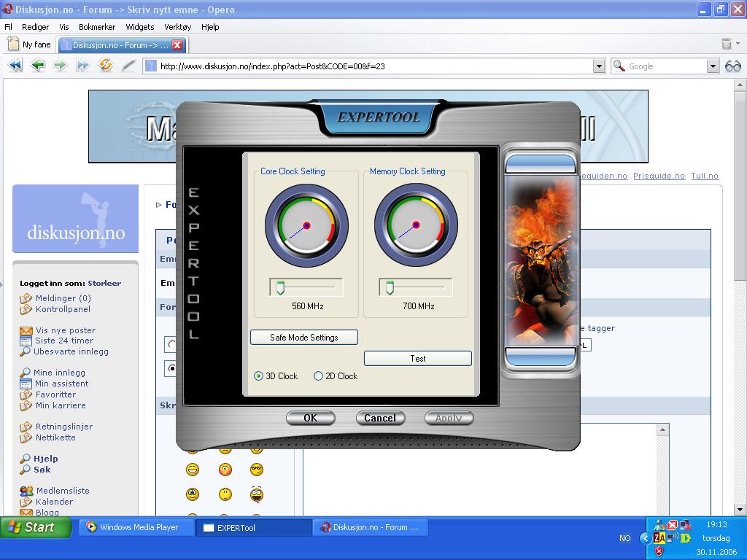Click the Memory Clock slider thumb

click(390, 287)
